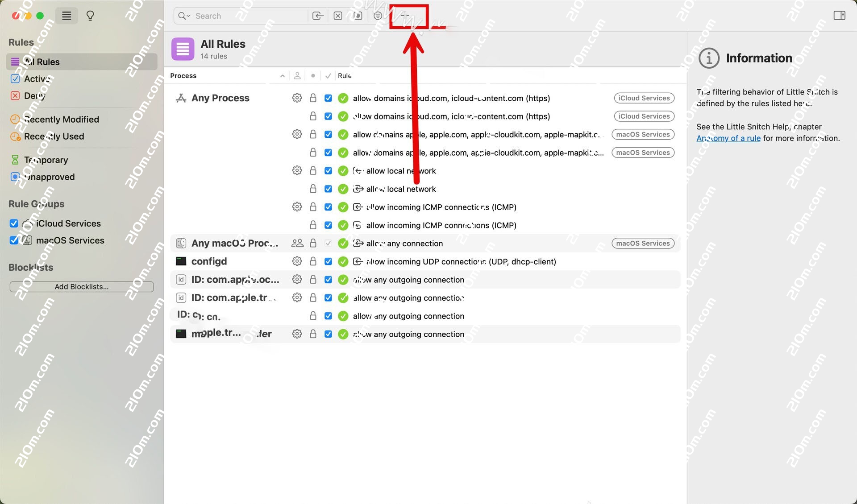Uncheck the iCloud Services rule group
Viewport: 857px width, 504px height.
(x=14, y=223)
